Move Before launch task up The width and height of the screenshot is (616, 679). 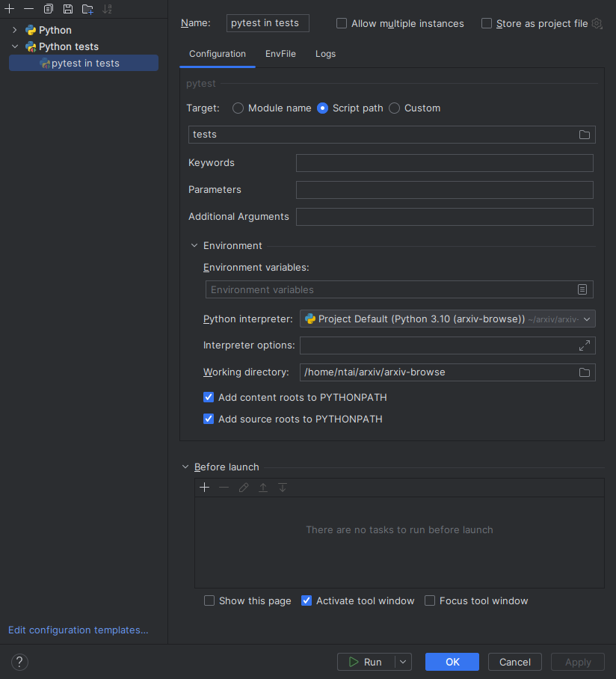(x=263, y=488)
